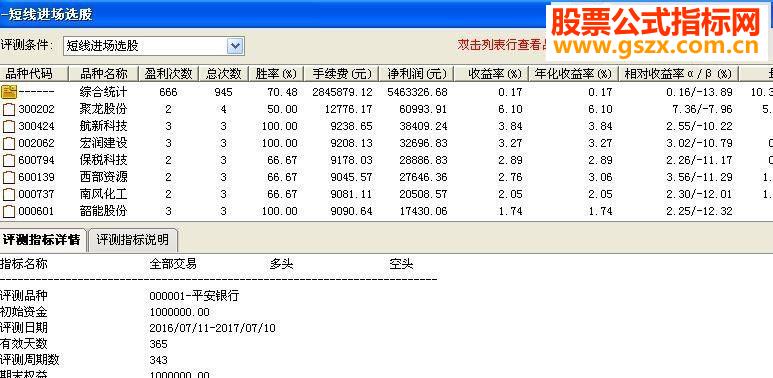Click the document icon beside 300424
This screenshot has height=378, width=773.
(9, 126)
